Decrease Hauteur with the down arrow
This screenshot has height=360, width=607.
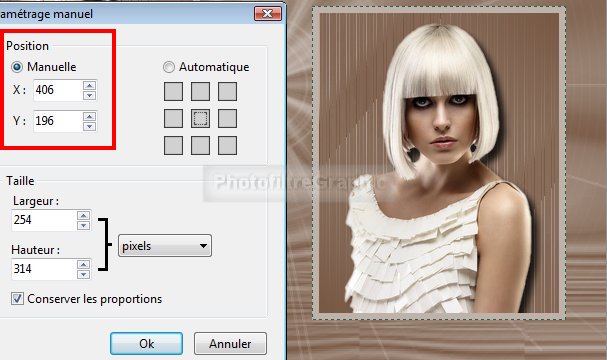tap(83, 274)
